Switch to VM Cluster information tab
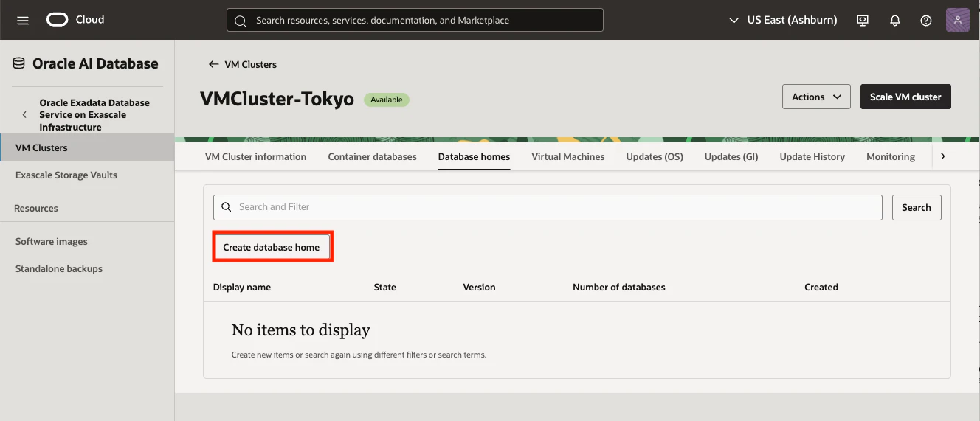 255,156
